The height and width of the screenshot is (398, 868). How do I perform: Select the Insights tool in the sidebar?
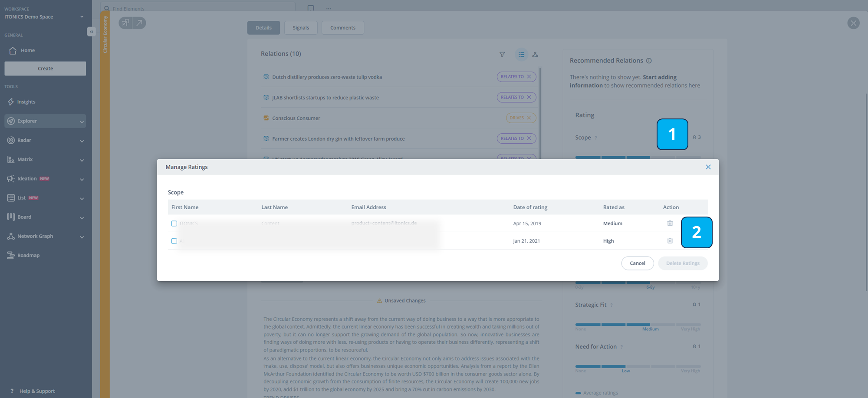[x=26, y=102]
